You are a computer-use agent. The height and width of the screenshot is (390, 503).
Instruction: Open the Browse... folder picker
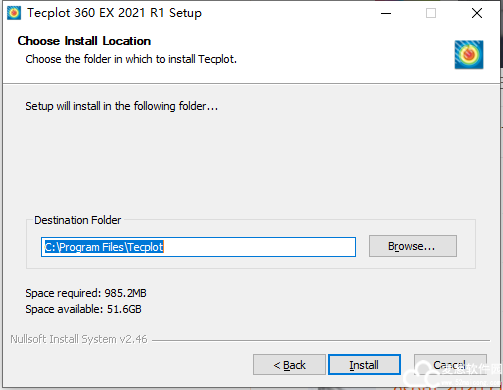(x=413, y=246)
